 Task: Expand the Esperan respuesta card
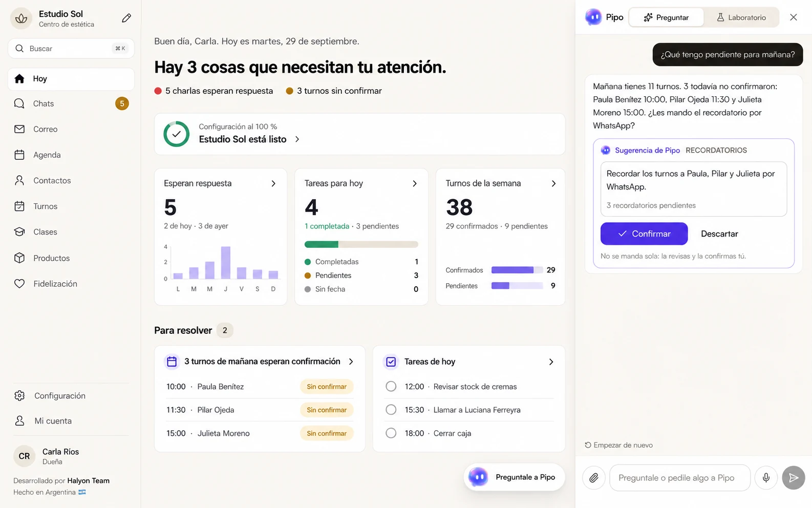click(x=273, y=183)
